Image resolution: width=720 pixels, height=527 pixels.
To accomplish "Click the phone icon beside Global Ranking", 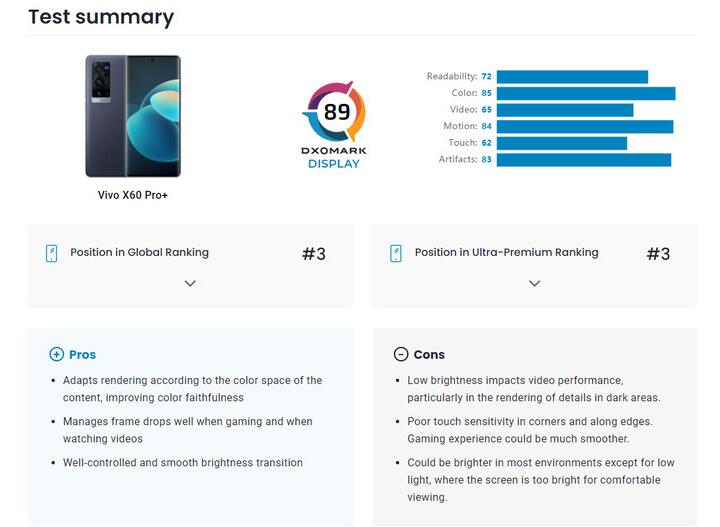I will tap(52, 253).
